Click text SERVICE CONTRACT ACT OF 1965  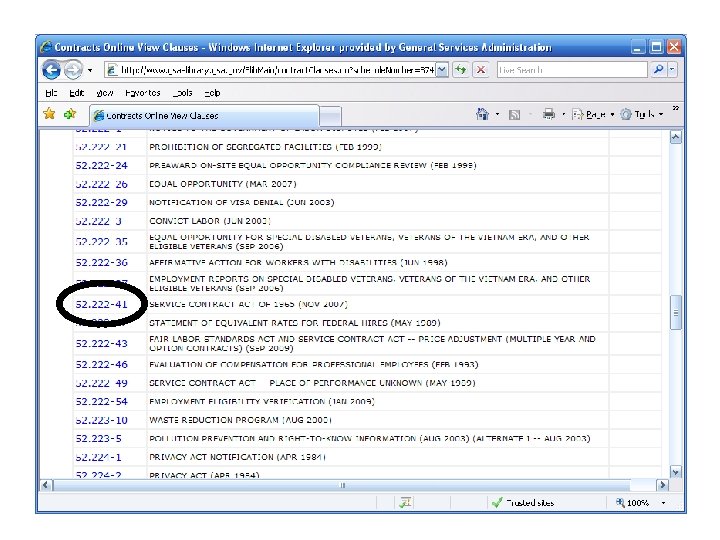(222, 304)
